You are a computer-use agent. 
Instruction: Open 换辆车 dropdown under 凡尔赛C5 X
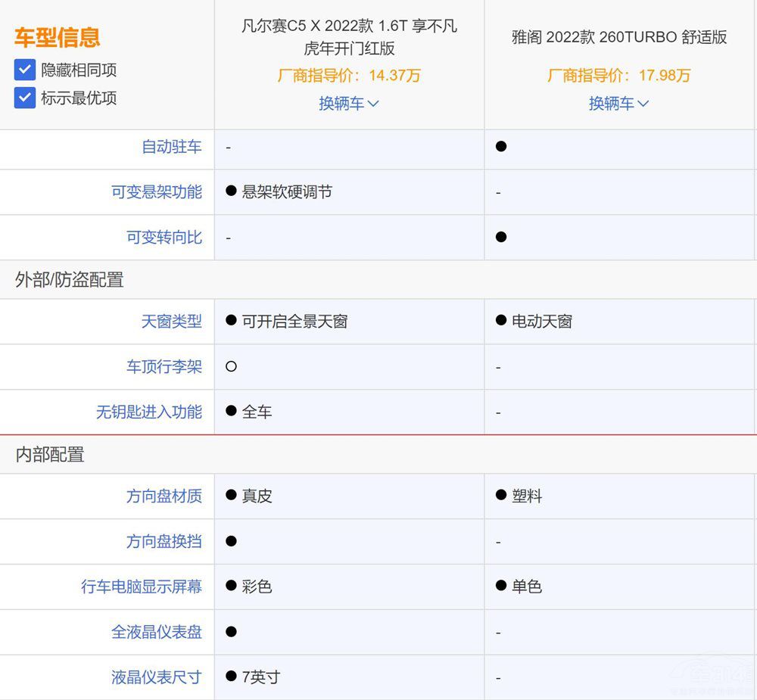coord(349,104)
